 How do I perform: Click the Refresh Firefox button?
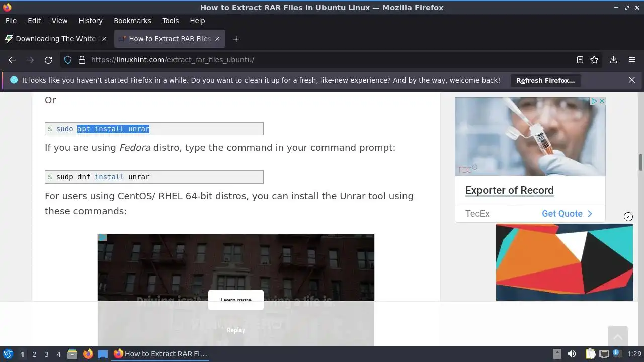point(545,80)
